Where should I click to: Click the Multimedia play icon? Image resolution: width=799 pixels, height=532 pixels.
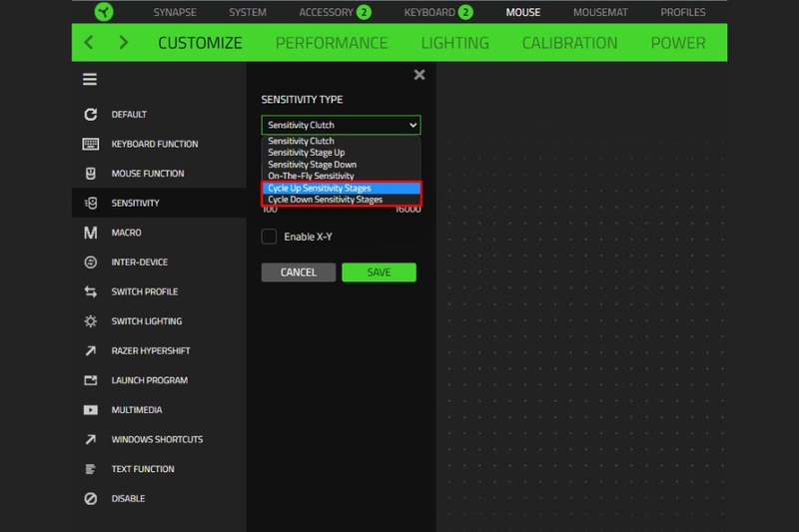tap(91, 410)
